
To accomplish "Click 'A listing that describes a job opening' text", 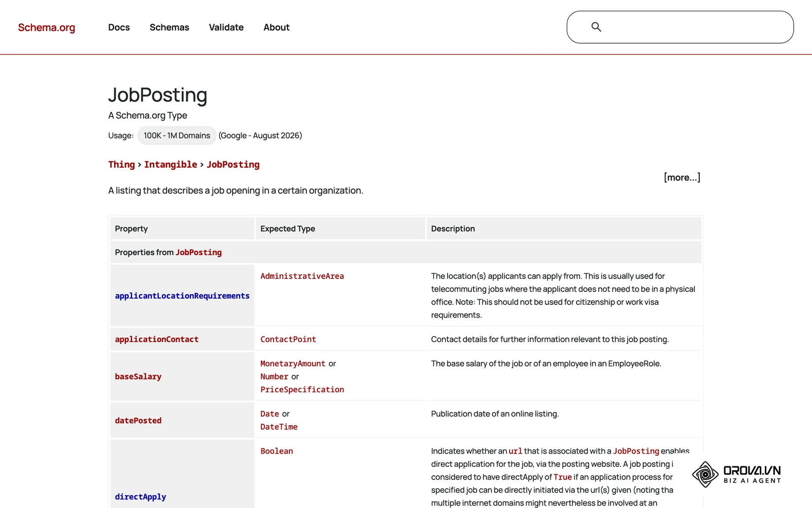I will (x=235, y=190).
